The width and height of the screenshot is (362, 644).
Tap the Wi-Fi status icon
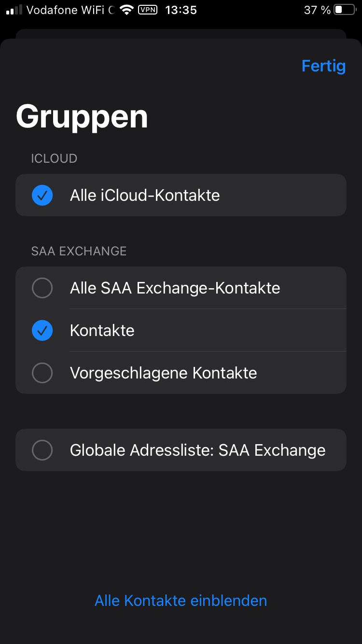(126, 10)
